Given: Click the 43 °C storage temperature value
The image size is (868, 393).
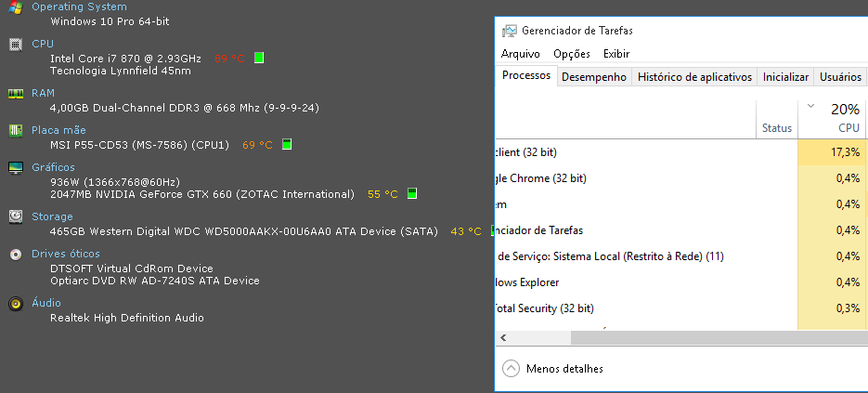Looking at the screenshot, I should [x=466, y=231].
